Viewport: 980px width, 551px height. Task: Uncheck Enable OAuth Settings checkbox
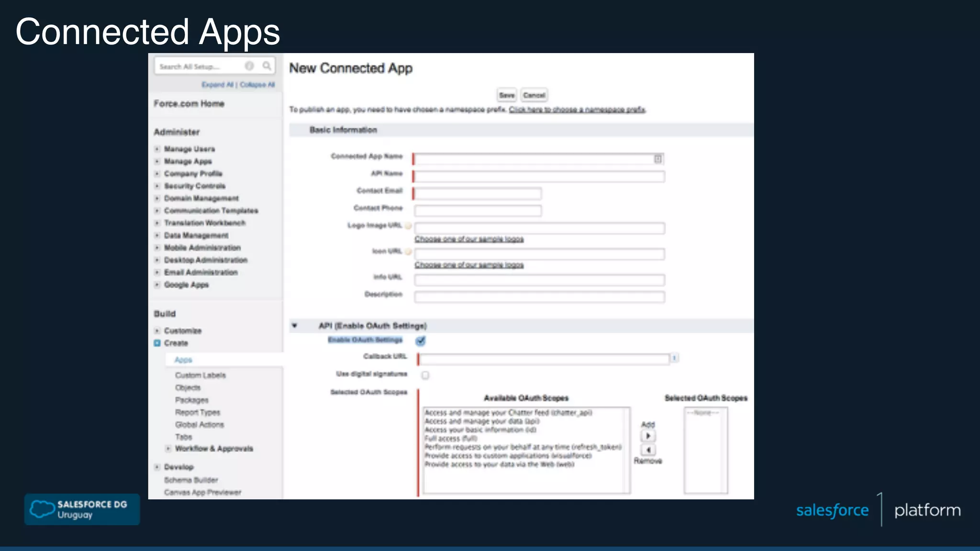tap(420, 341)
